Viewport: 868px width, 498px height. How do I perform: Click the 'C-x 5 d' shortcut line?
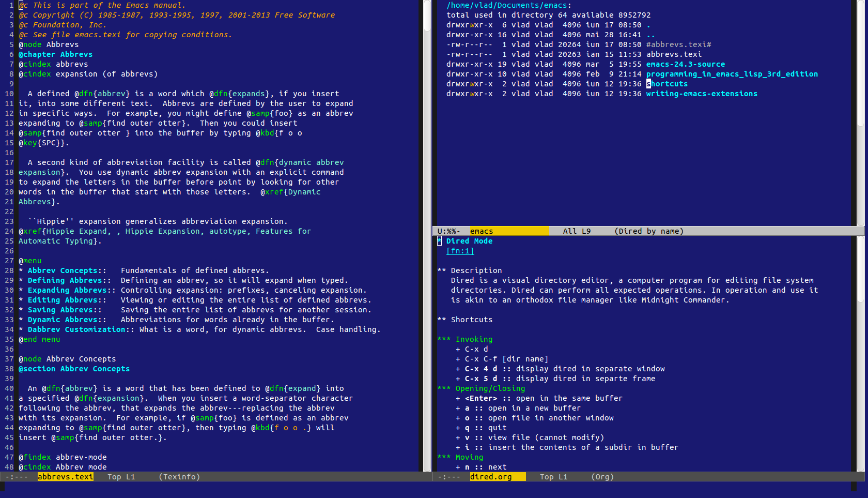555,379
